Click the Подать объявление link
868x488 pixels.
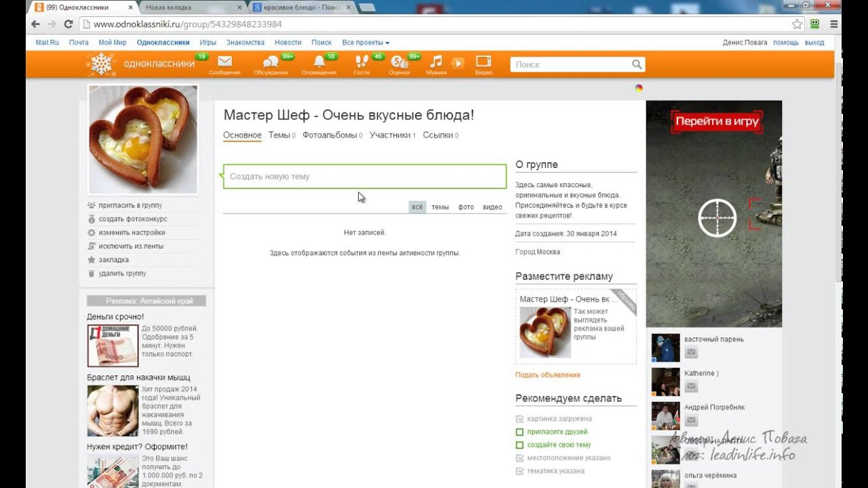coord(548,375)
